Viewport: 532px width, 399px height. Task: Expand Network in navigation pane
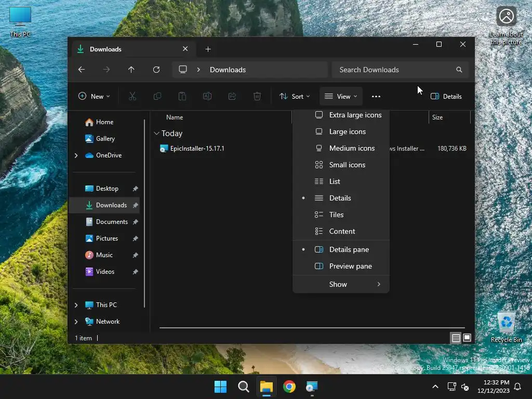pos(76,322)
